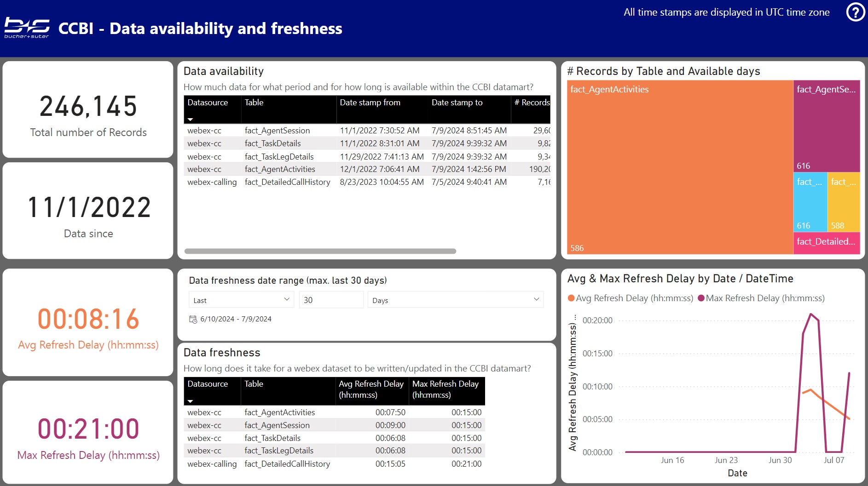Sort by Avg Refresh Delay column header

[x=372, y=391]
